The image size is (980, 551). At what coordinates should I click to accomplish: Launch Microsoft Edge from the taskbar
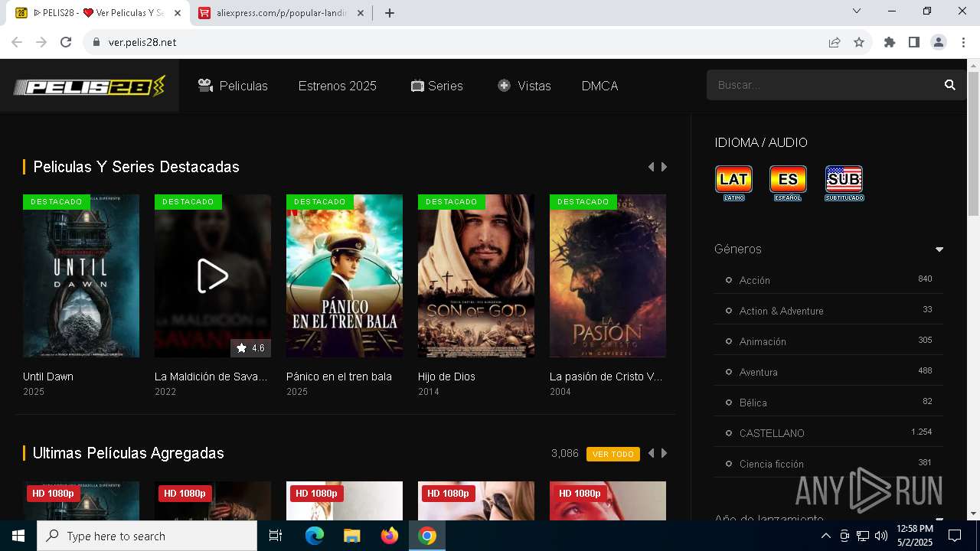coord(315,536)
